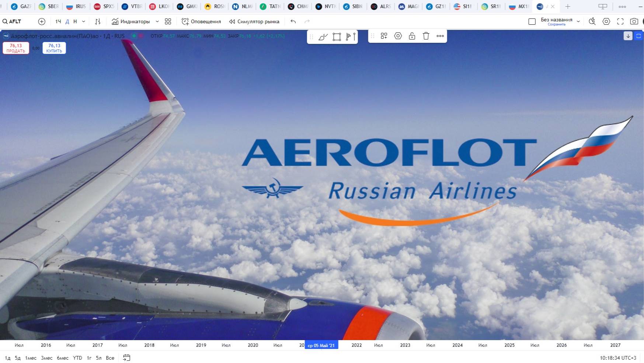Select the 6мес date range
Image resolution: width=644 pixels, height=363 pixels.
[63, 358]
